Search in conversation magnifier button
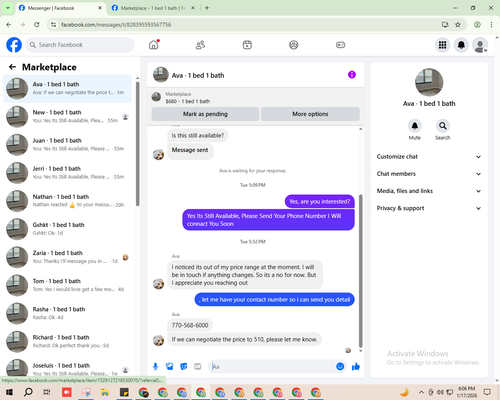This screenshot has width=500, height=400. [443, 126]
